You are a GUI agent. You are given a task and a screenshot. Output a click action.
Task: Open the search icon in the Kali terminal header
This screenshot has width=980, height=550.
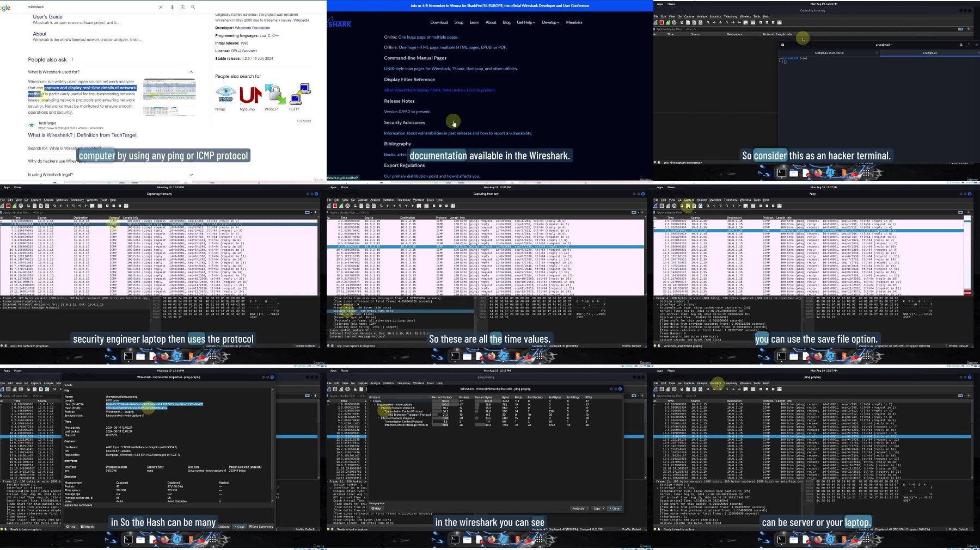[961, 45]
